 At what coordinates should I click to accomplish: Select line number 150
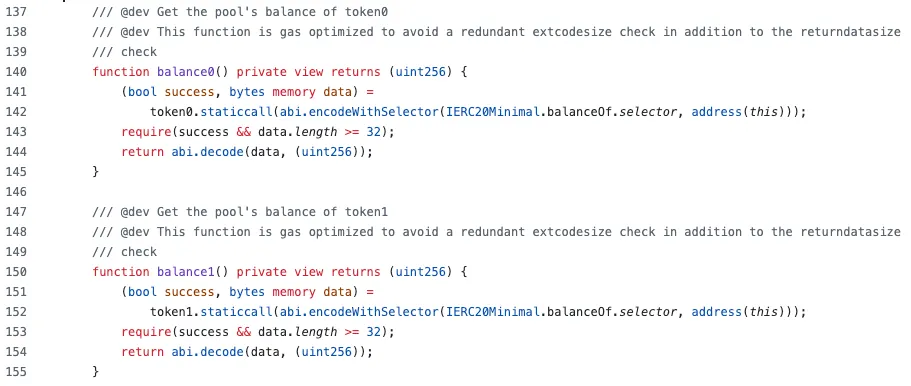click(16, 271)
